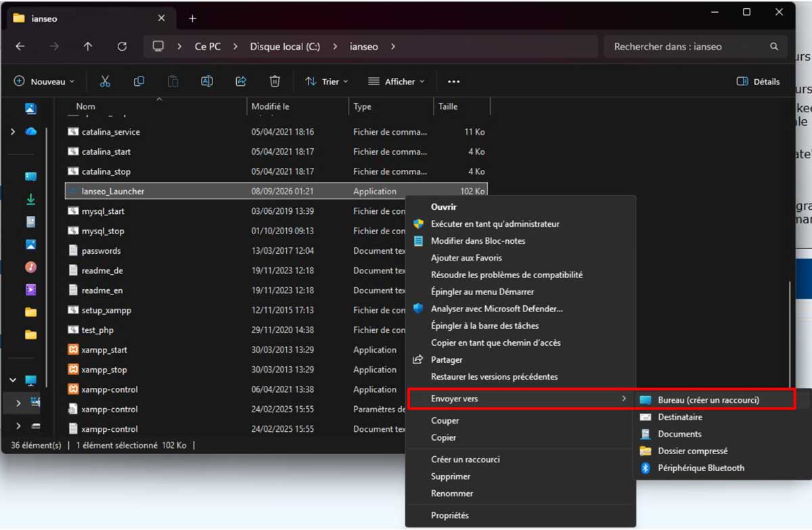Go back with the left arrow
This screenshot has width=812, height=530.
point(20,47)
